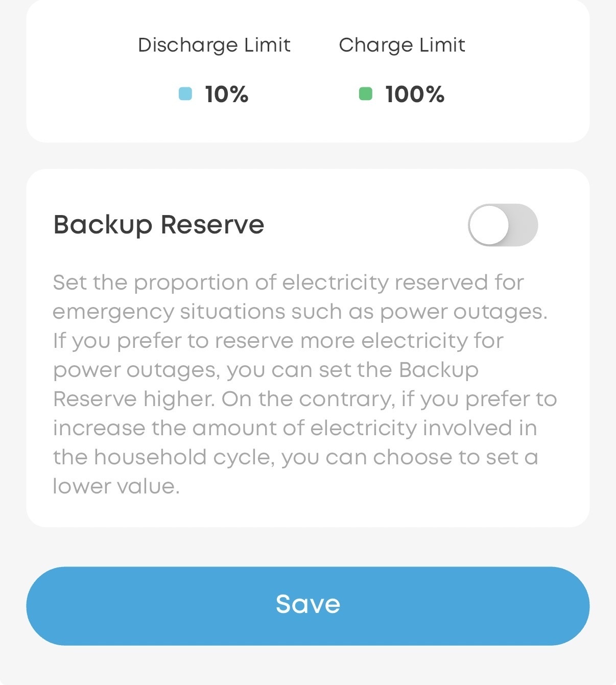Click the green Charge Limit color square

click(x=366, y=94)
